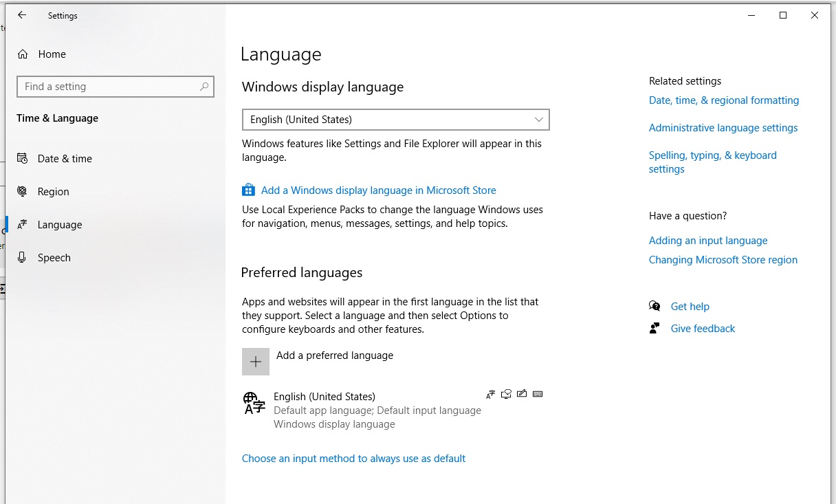The height and width of the screenshot is (504, 836).
Task: Click the English language globe character icon
Action: [254, 403]
